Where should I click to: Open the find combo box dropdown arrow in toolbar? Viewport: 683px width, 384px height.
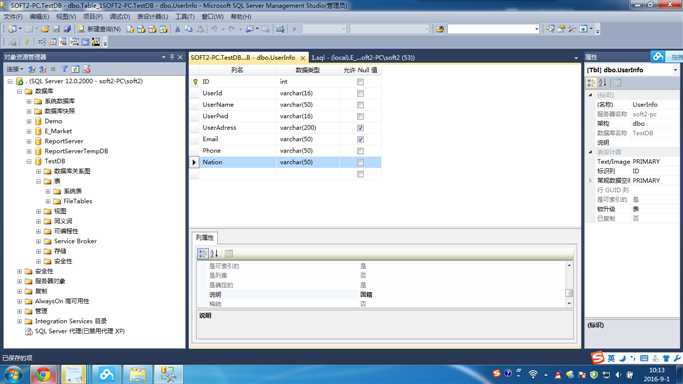coord(536,29)
